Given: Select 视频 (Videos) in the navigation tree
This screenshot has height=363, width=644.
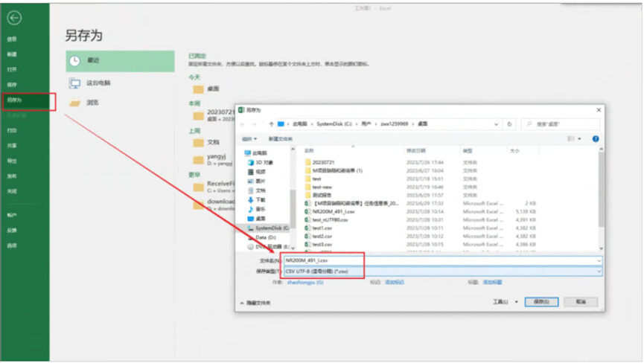Looking at the screenshot, I should click(257, 172).
